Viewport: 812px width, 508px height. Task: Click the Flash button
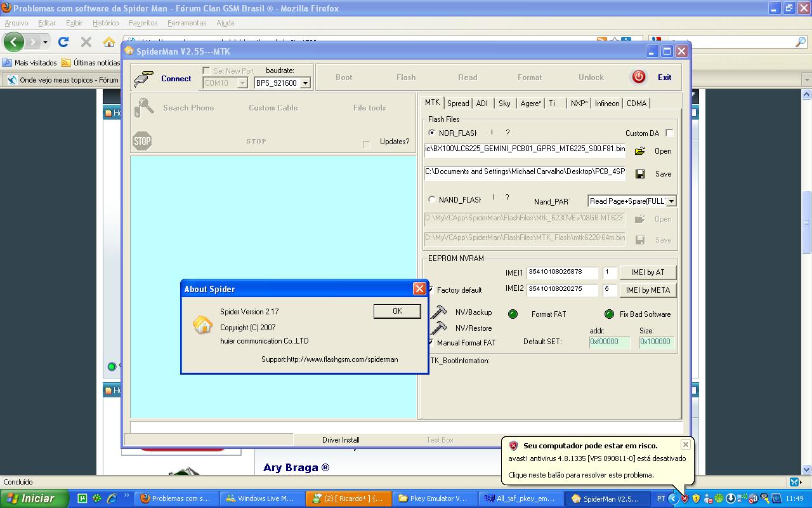point(406,77)
